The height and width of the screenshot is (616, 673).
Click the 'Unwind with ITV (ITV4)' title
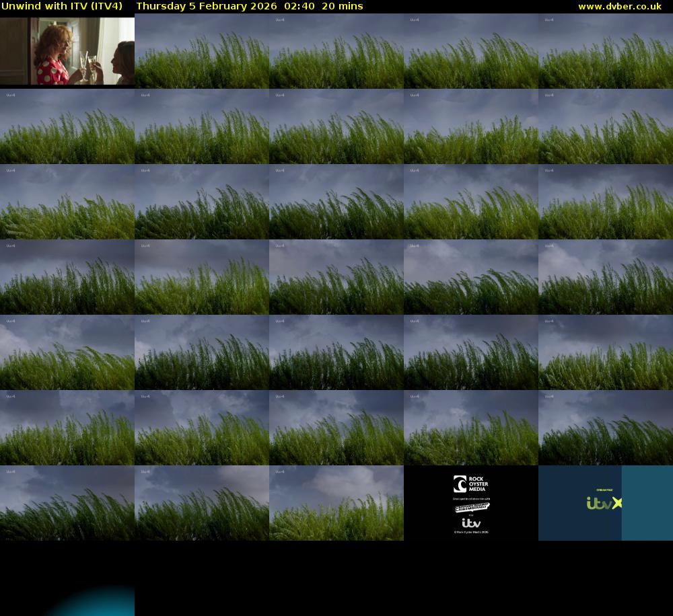61,7
